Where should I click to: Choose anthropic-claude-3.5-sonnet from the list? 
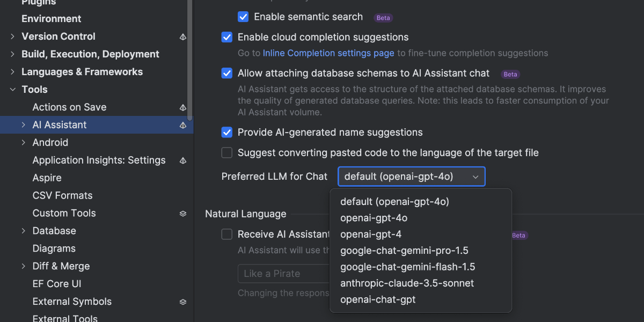coord(407,283)
